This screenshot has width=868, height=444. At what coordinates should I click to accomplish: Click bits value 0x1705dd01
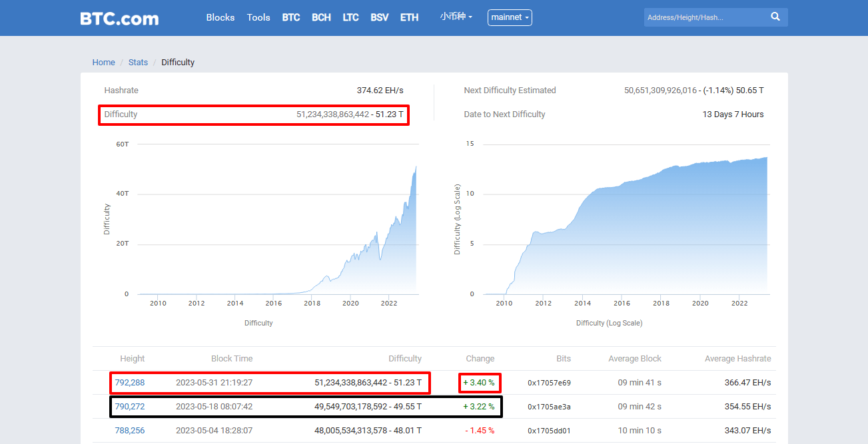[550, 431]
